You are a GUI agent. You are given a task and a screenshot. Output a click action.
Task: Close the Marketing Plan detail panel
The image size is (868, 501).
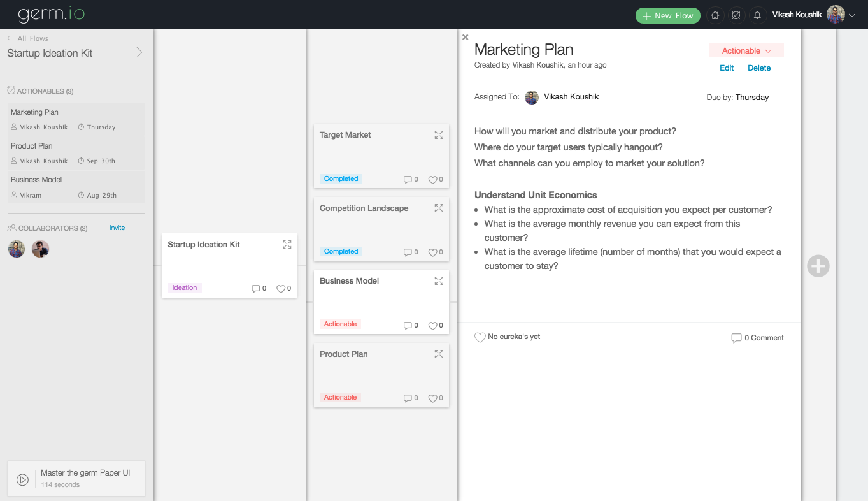(x=466, y=38)
